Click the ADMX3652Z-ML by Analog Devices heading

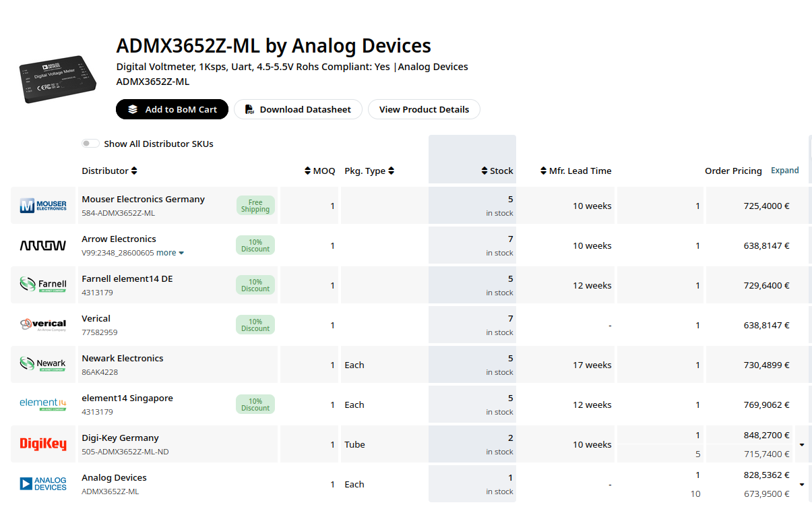(x=274, y=46)
